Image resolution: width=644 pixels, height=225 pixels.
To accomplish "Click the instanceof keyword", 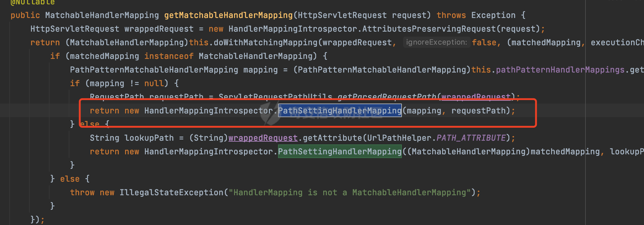I will click(x=169, y=56).
